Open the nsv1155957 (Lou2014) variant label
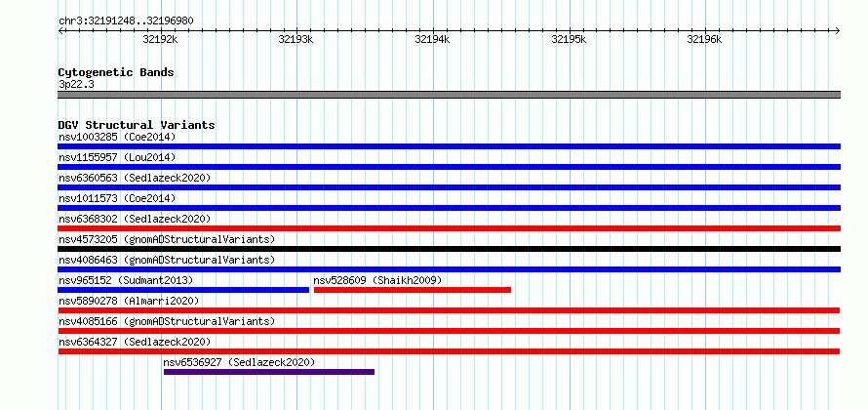The image size is (868, 410). pos(117,157)
